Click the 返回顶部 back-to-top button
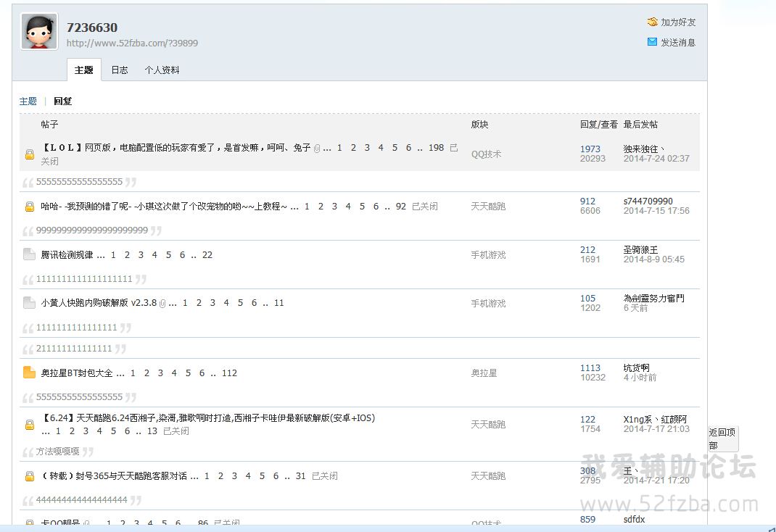The image size is (776, 532). 722,439
